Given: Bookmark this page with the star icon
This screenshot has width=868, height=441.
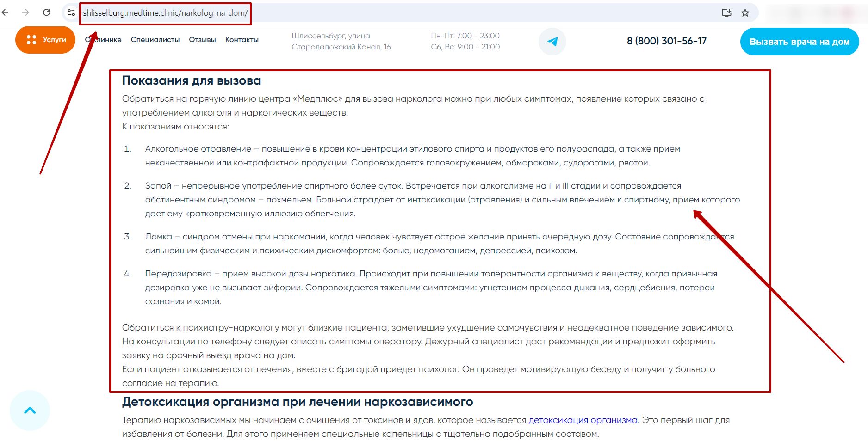Looking at the screenshot, I should (x=745, y=12).
